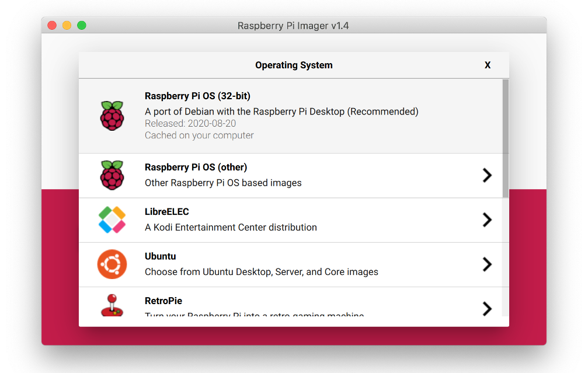This screenshot has width=588, height=373.
Task: Select the Ubuntu title text
Action: point(160,256)
